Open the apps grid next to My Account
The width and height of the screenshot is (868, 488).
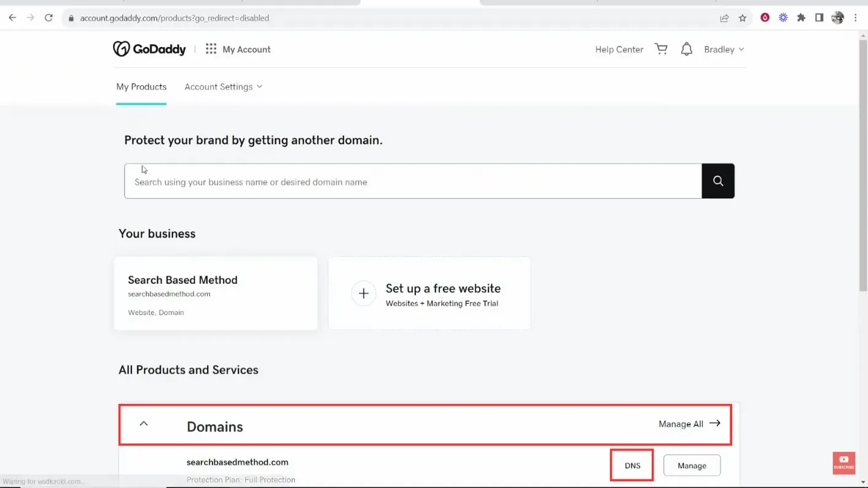211,48
